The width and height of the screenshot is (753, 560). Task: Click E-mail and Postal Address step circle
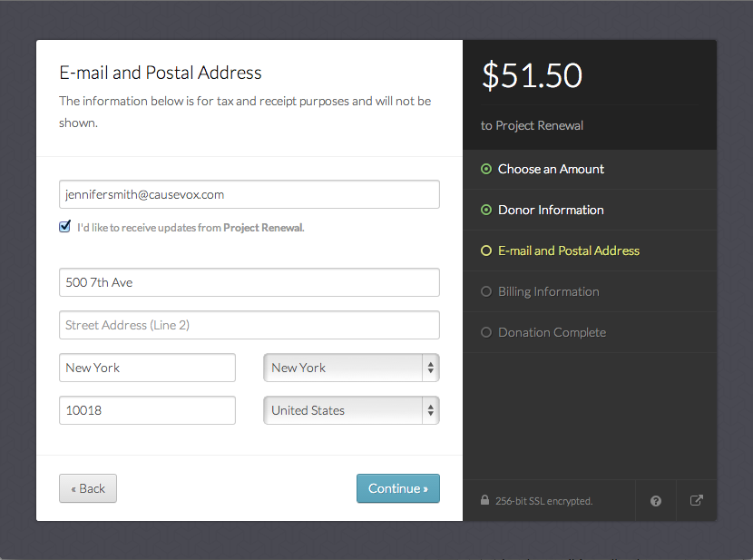[486, 251]
